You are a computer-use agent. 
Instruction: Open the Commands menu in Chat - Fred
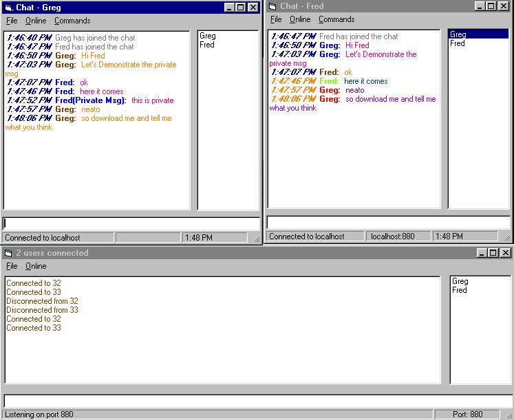(x=336, y=19)
